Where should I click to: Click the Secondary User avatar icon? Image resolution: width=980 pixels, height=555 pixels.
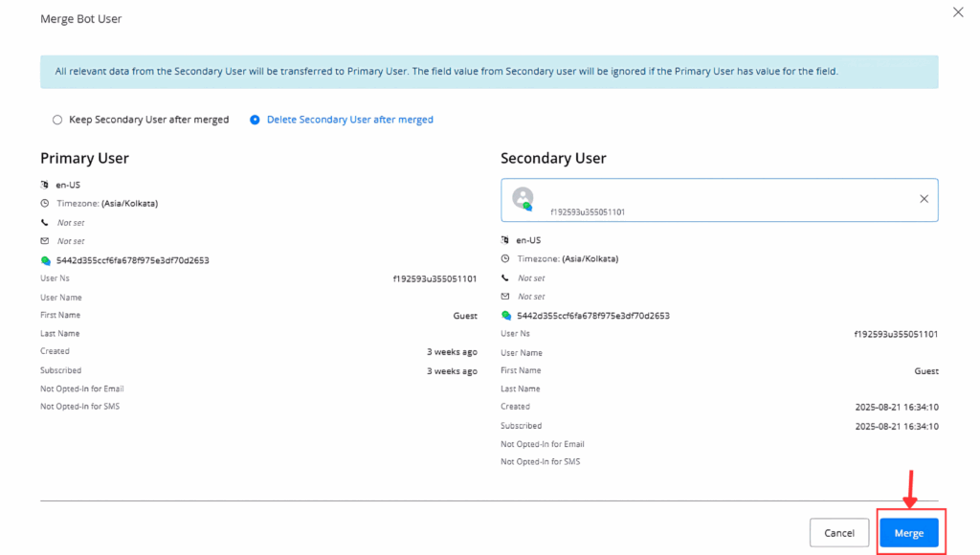[x=523, y=199]
